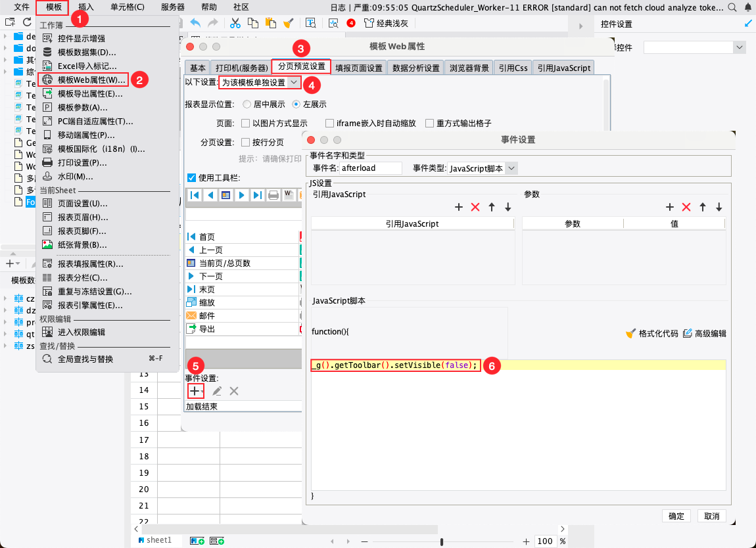Open the 模板 menu
Screen dimensions: 756x548
coord(53,7)
